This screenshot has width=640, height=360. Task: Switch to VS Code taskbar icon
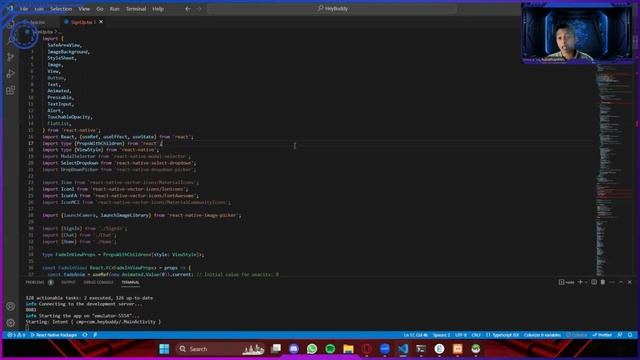tap(403, 349)
